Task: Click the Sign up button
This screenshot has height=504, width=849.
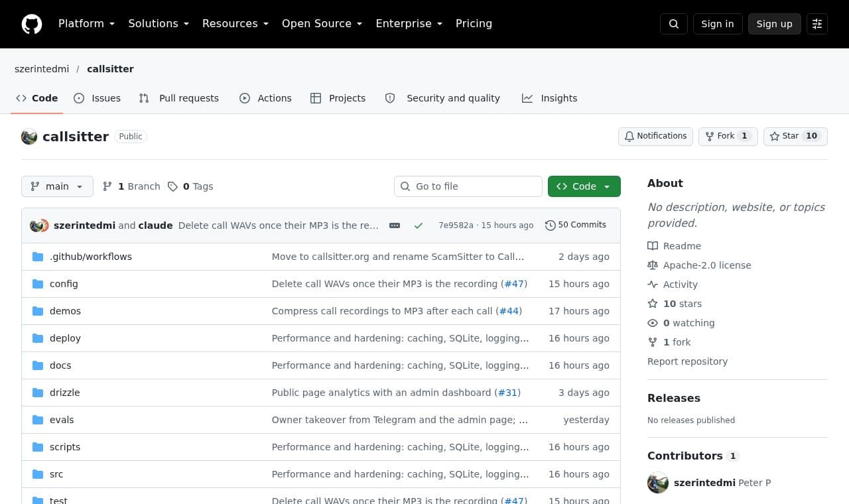Action: point(775,24)
